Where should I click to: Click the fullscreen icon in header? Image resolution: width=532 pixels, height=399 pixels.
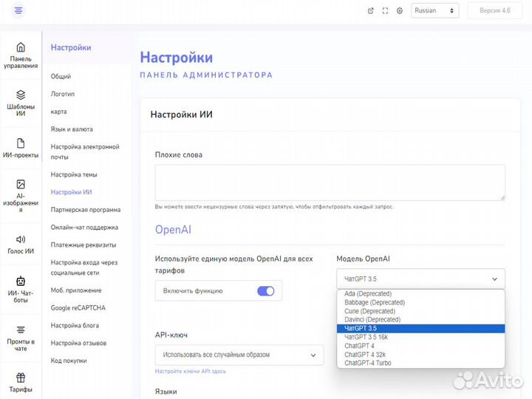pyautogui.click(x=385, y=11)
